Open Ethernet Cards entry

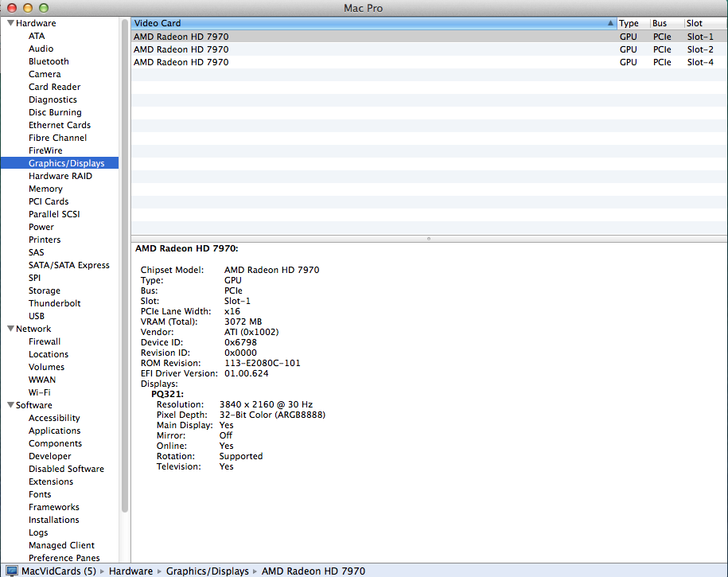click(x=60, y=125)
